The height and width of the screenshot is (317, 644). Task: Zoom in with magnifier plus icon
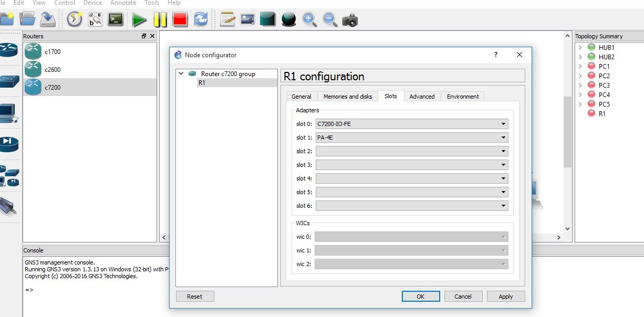309,19
